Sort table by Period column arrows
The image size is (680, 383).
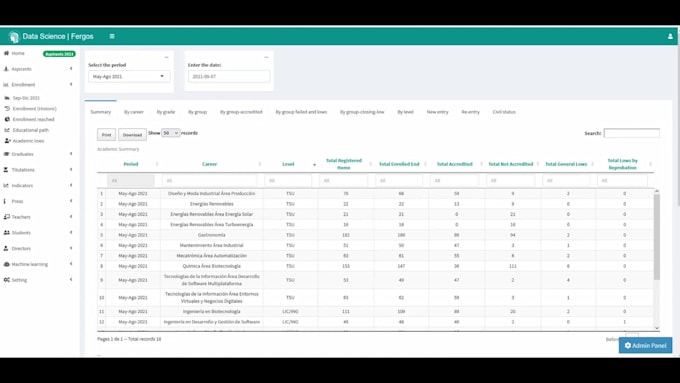point(157,164)
